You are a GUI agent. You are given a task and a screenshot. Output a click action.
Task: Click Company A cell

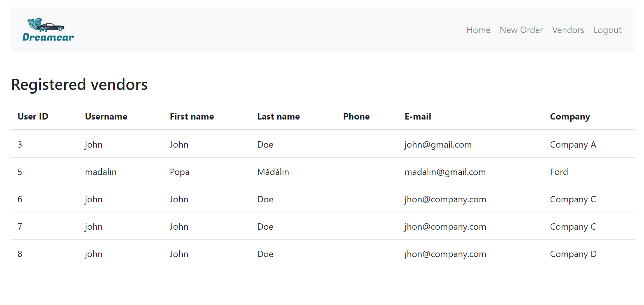pyautogui.click(x=573, y=145)
